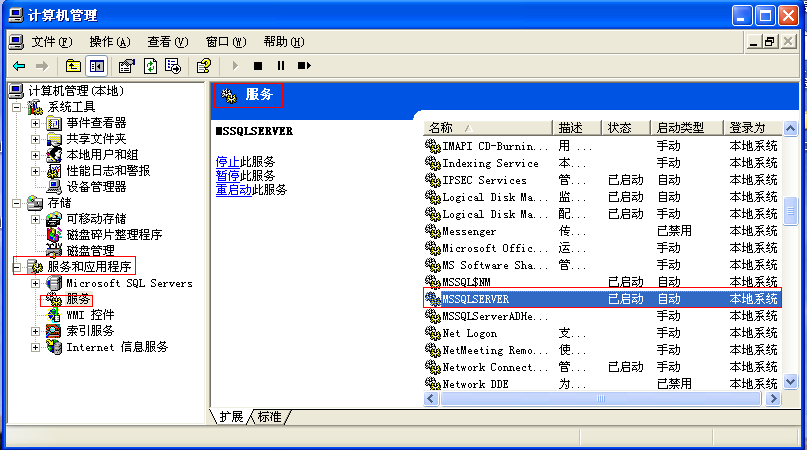Click the 暂停 this service link
The width and height of the screenshot is (807, 450).
[227, 176]
